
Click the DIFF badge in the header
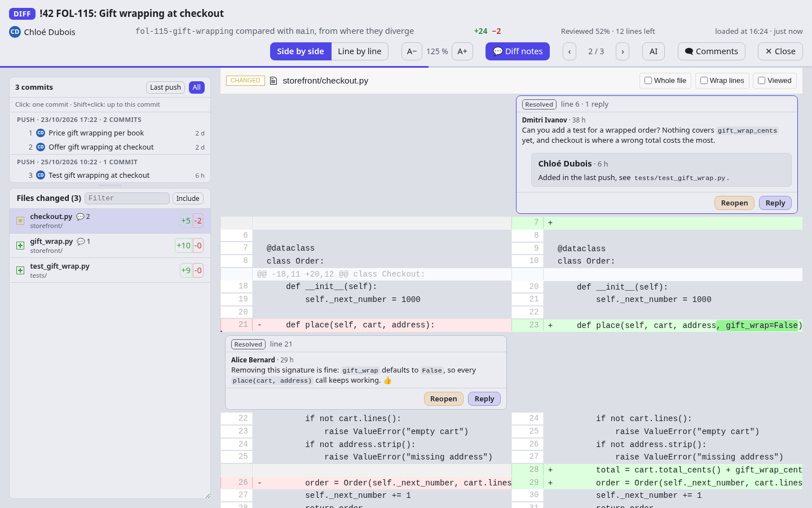pyautogui.click(x=22, y=14)
